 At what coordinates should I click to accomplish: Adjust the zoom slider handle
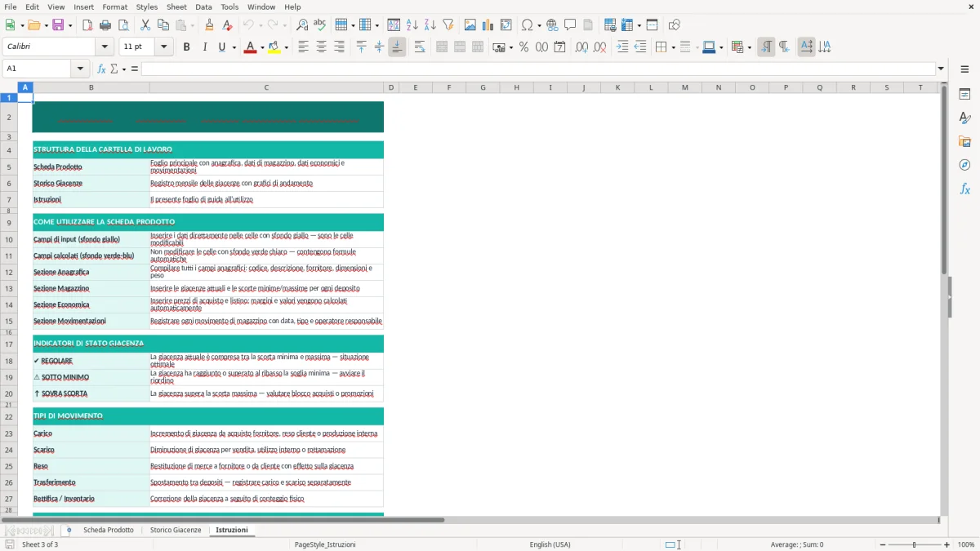point(914,544)
